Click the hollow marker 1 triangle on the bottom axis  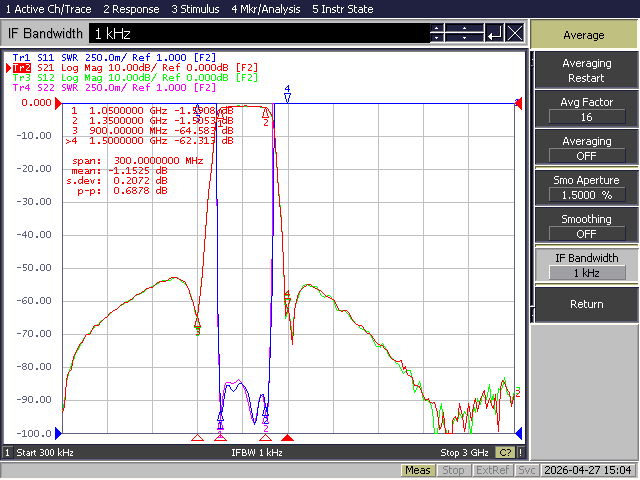[x=220, y=438]
